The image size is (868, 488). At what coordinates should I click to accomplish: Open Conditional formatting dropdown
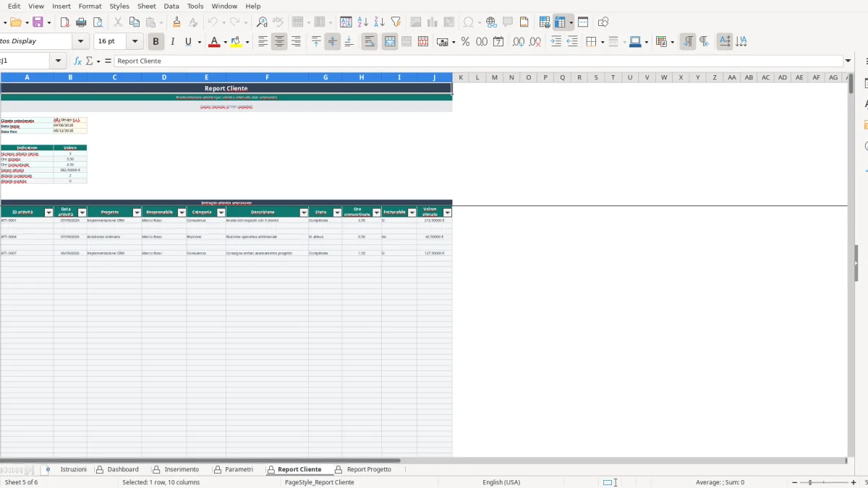coord(672,42)
